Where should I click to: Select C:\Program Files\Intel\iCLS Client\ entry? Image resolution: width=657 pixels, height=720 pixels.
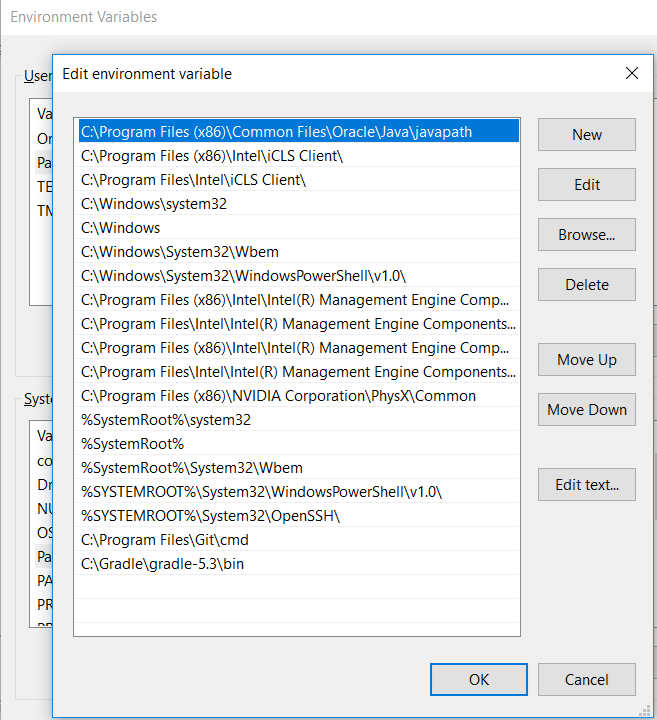298,180
